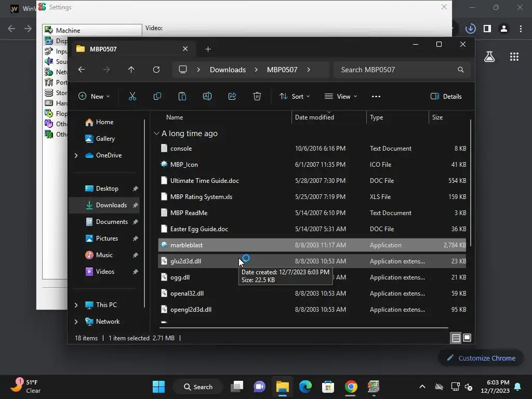Open Microsoft Store from the taskbar

click(x=328, y=387)
